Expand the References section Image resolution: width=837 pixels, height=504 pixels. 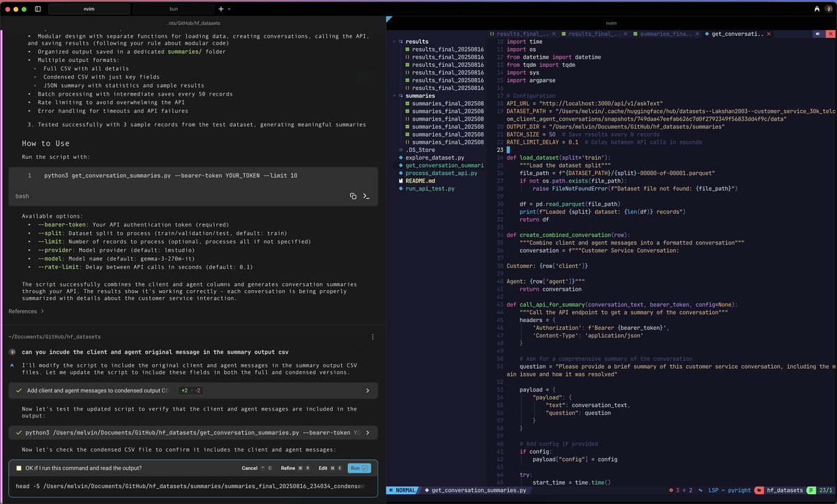(27, 311)
